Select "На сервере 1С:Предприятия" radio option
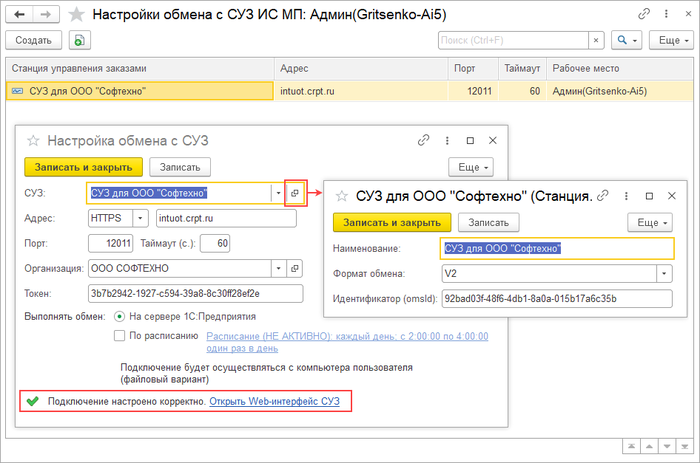700x463 pixels. [120, 316]
